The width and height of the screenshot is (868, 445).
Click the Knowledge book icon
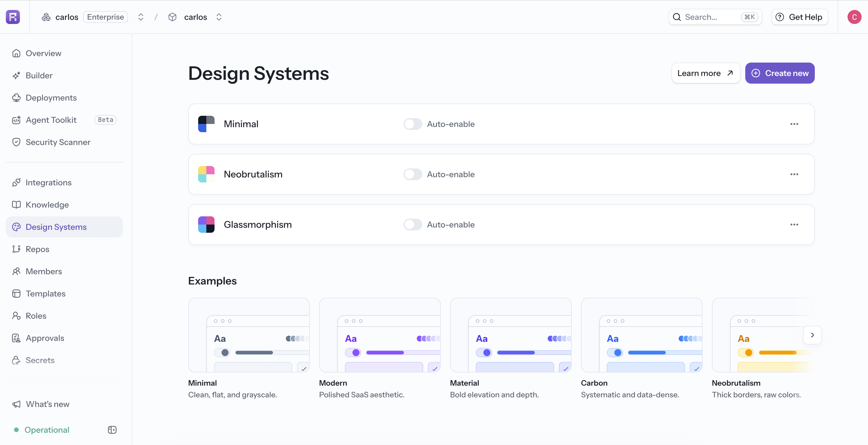pyautogui.click(x=16, y=205)
